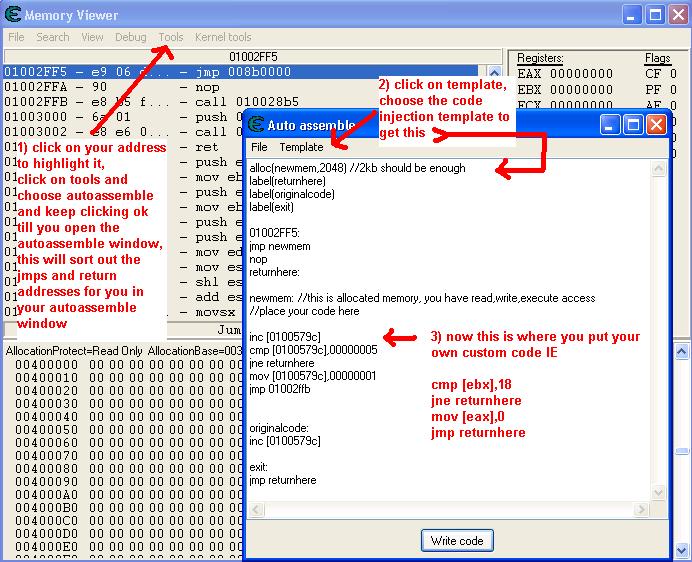This screenshot has width=692, height=562.
Task: Click the cmp [0100579c],00000005 script line
Action: point(313,350)
